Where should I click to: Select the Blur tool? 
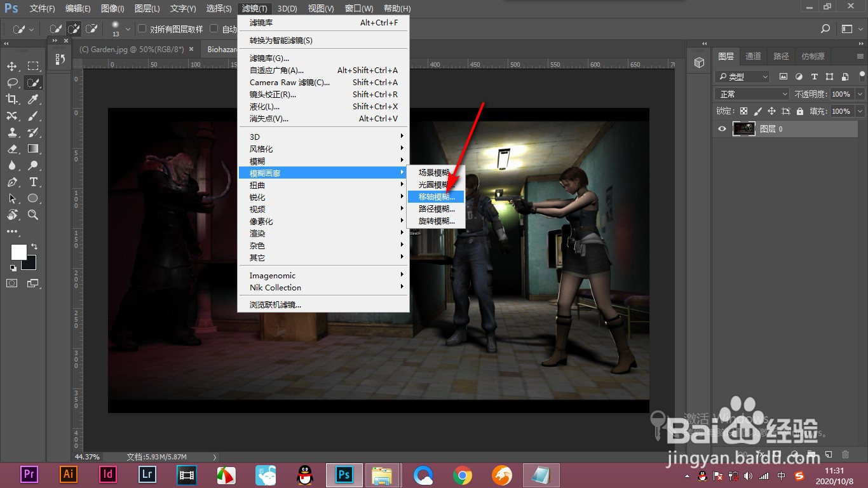[x=12, y=165]
